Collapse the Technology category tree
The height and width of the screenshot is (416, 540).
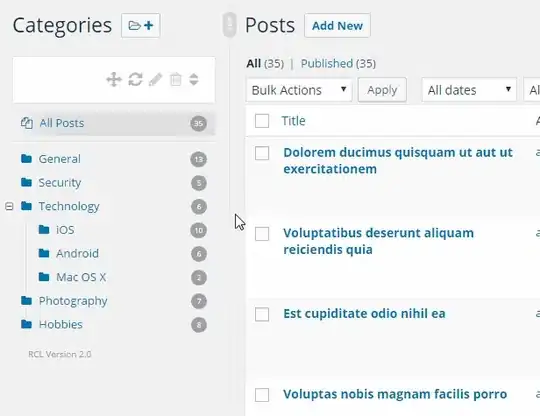point(9,206)
